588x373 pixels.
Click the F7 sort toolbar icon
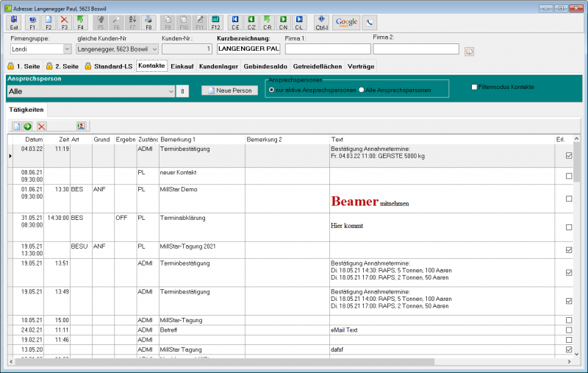coord(132,23)
